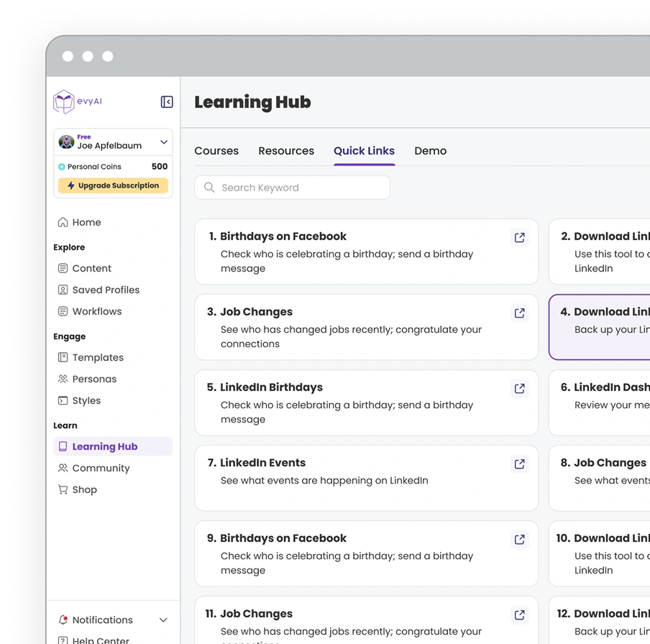This screenshot has height=644, width=650.
Task: Open the Personas page
Action: coord(94,379)
